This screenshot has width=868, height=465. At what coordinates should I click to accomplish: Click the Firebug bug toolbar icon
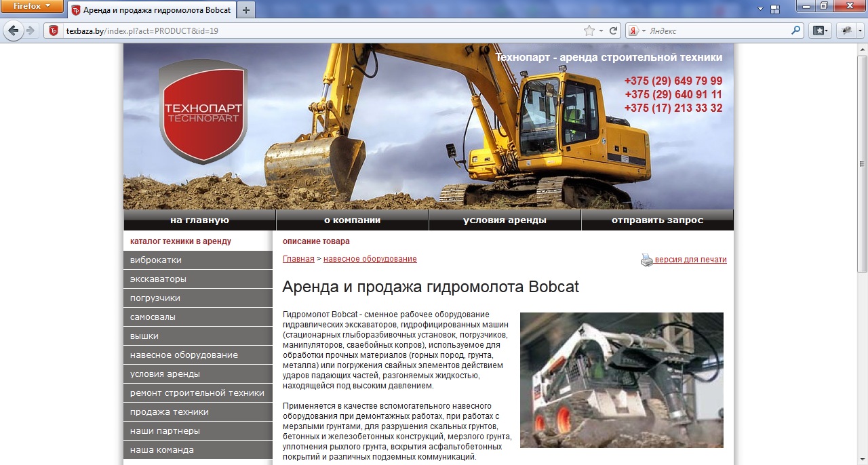(x=848, y=31)
